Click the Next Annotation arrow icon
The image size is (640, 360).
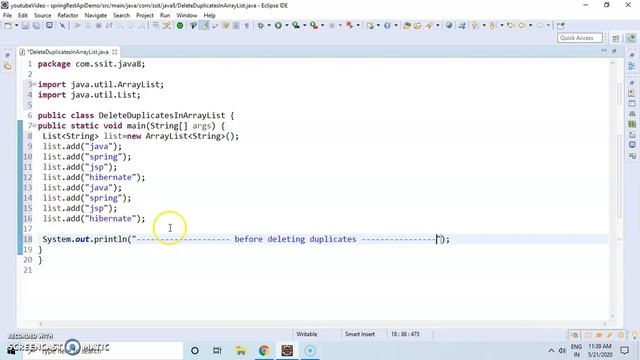[x=475, y=25]
